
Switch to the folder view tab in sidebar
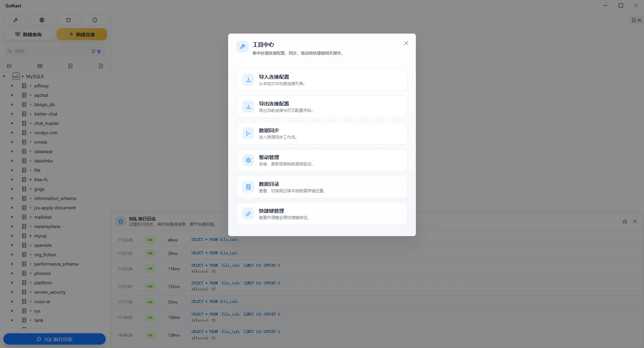tap(9, 66)
